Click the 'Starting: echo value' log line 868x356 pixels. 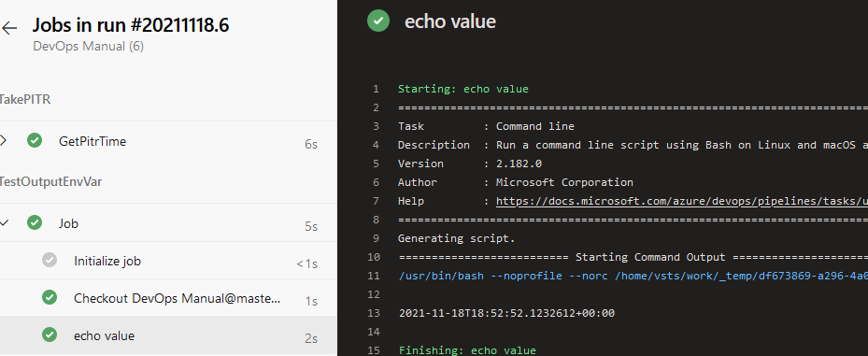[462, 89]
